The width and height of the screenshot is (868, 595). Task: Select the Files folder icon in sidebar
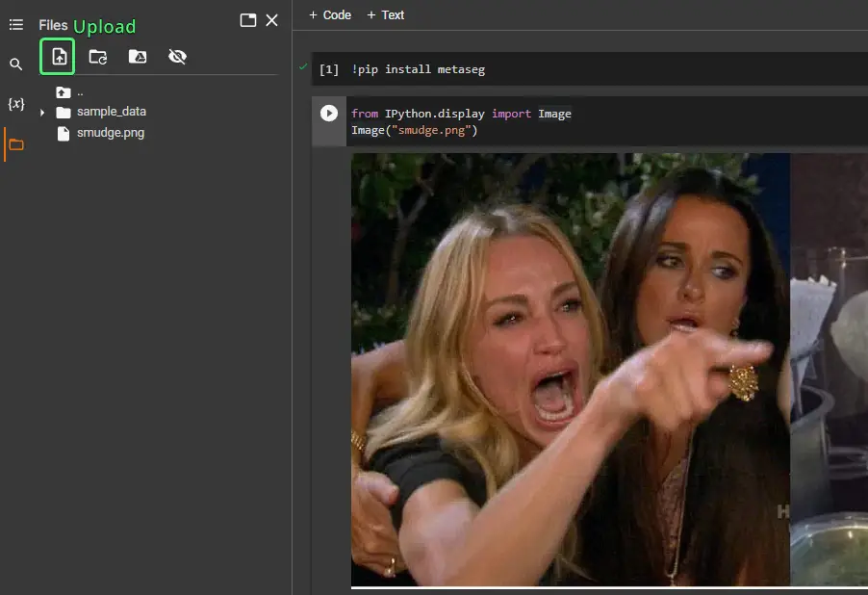(x=16, y=144)
